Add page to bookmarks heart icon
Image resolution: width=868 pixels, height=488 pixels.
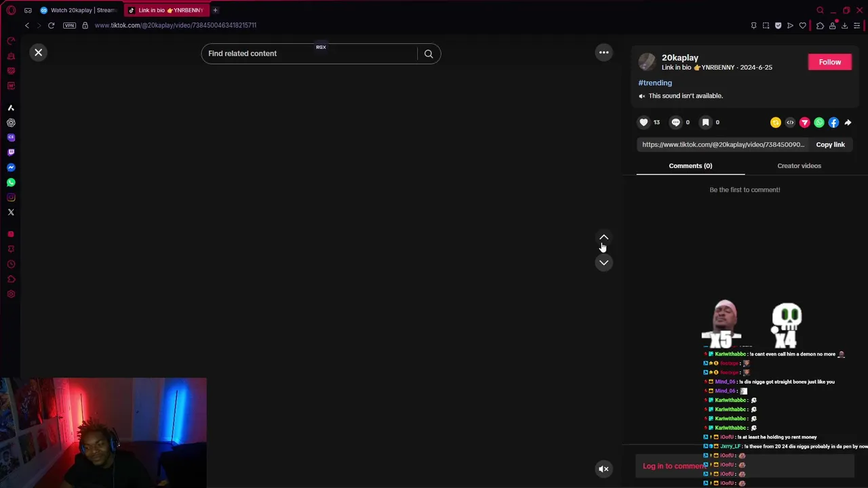tap(802, 26)
